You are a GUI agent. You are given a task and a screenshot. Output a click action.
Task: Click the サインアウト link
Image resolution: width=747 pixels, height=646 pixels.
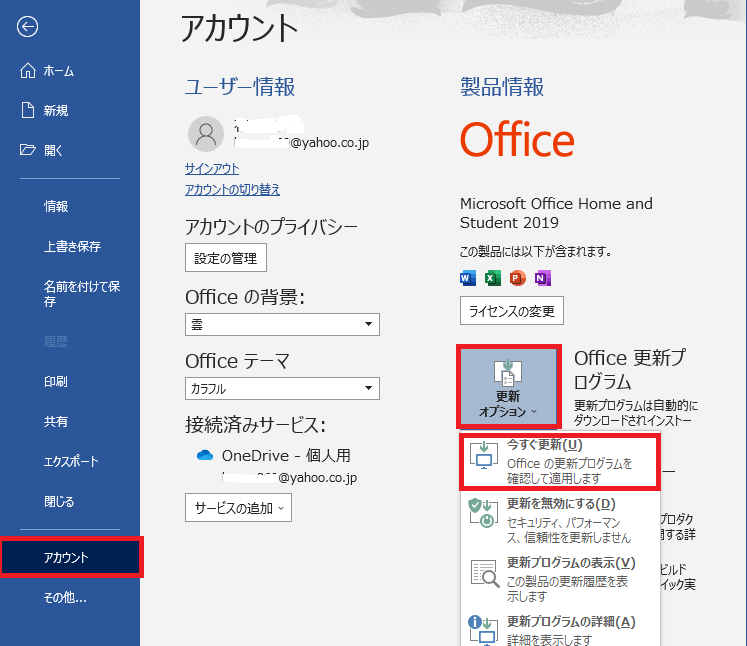click(x=212, y=169)
